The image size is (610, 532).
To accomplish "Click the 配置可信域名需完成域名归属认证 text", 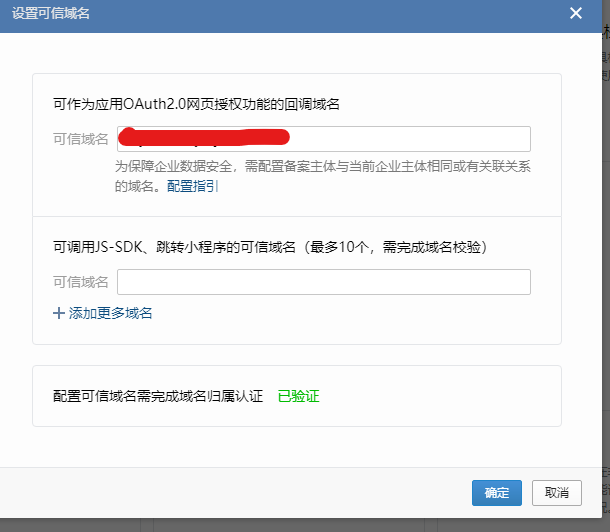I will [x=157, y=396].
